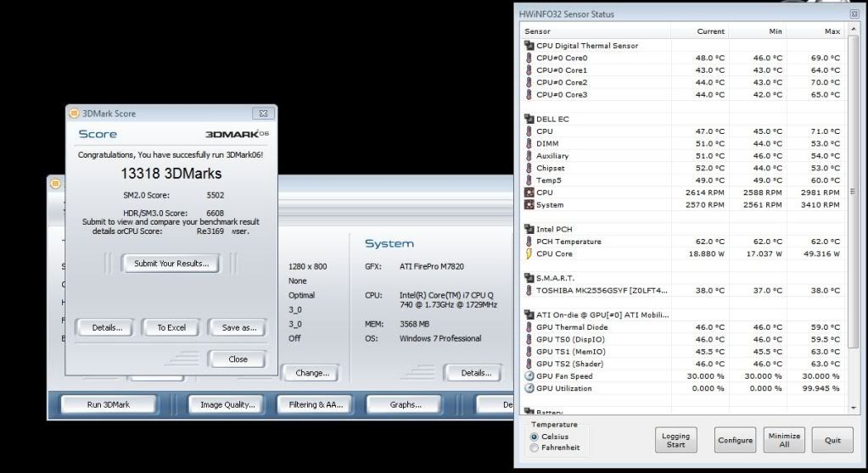Click the 13318 3DMarks score text
868x473 pixels.
pyautogui.click(x=171, y=174)
